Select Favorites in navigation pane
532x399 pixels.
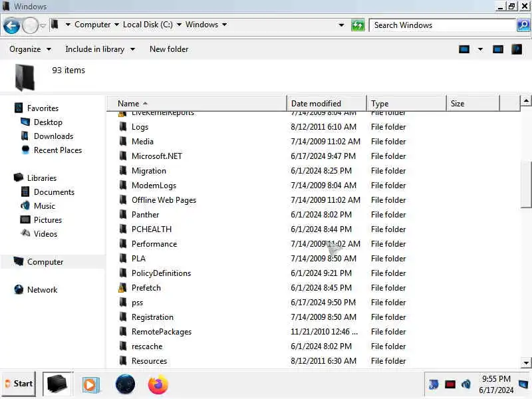(x=43, y=108)
